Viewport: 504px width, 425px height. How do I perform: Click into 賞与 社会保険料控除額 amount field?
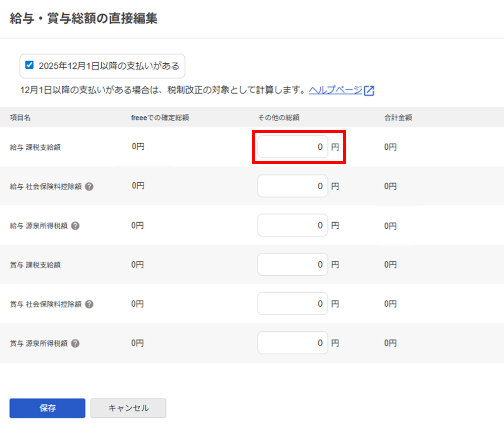[292, 304]
